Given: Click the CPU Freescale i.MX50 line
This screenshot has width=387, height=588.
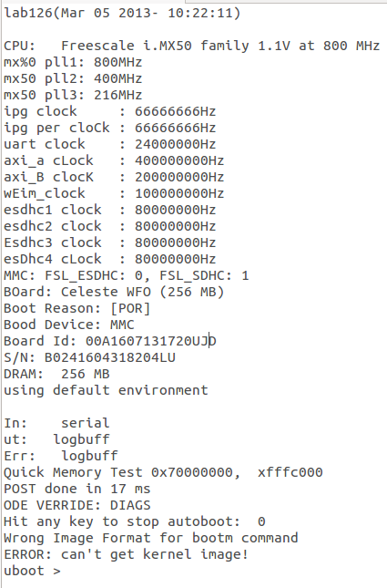Looking at the screenshot, I should tap(192, 46).
